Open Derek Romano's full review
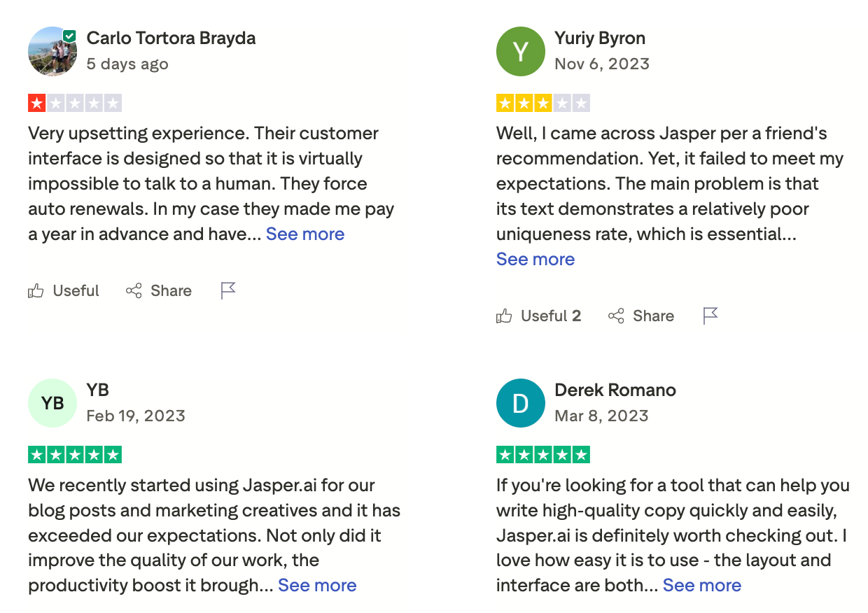The height and width of the screenshot is (613, 868). 702,585
